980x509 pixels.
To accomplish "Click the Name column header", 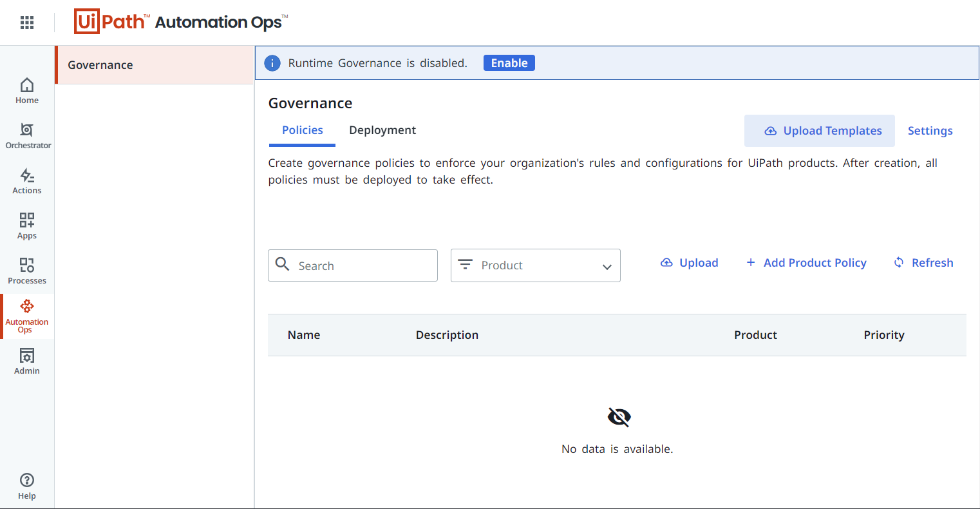I will point(304,335).
